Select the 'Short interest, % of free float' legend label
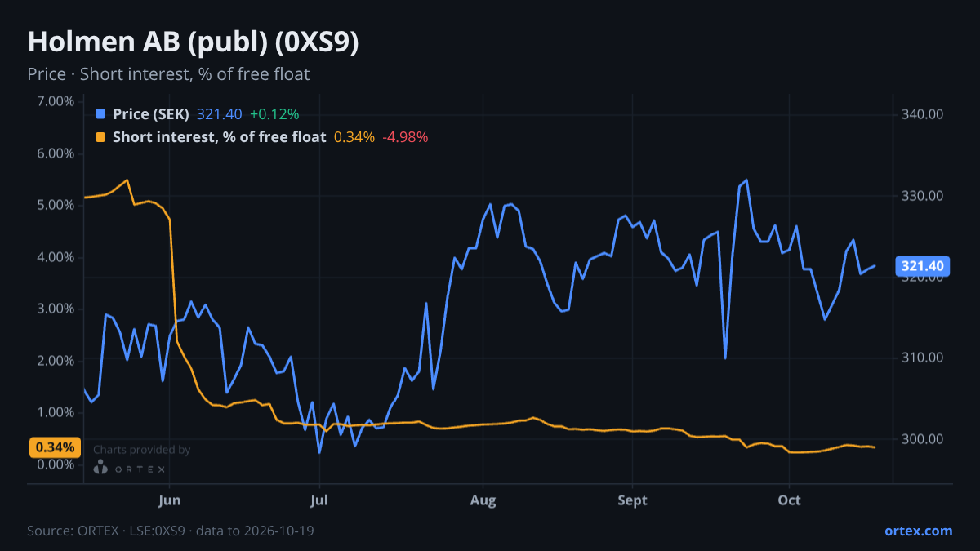Screen dimensions: 980x551 pyautogui.click(x=219, y=137)
